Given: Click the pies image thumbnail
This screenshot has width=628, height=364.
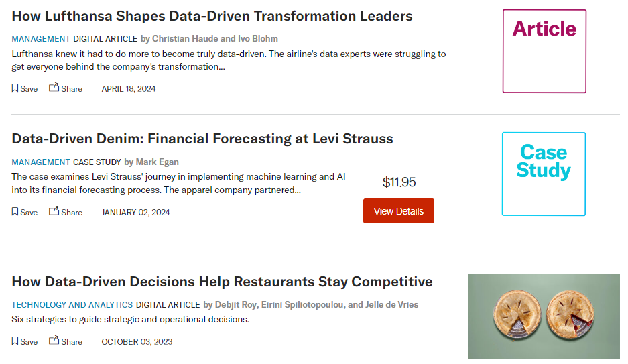Looking at the screenshot, I should [544, 316].
